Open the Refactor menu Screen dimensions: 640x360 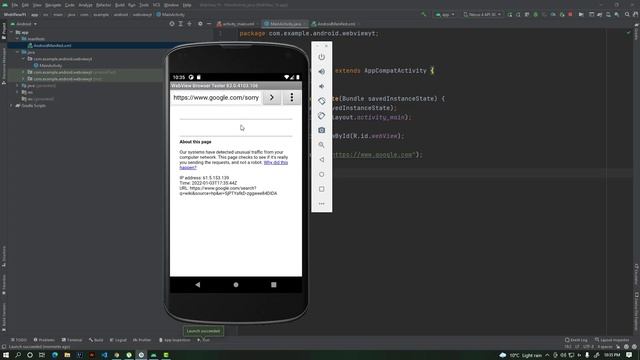pos(103,5)
